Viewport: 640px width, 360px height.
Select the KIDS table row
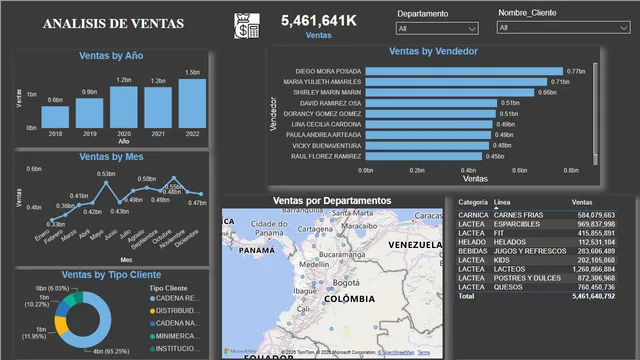point(536,260)
